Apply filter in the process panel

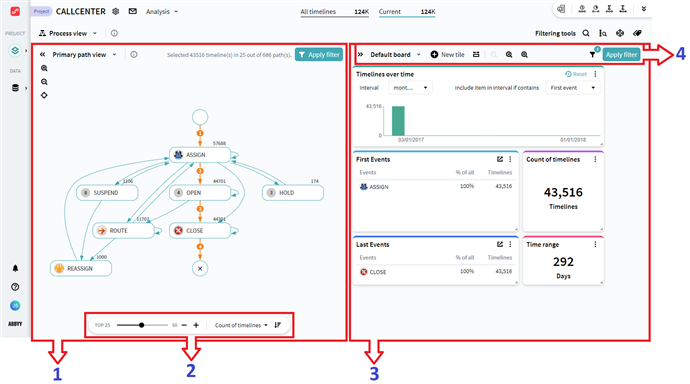(x=319, y=55)
